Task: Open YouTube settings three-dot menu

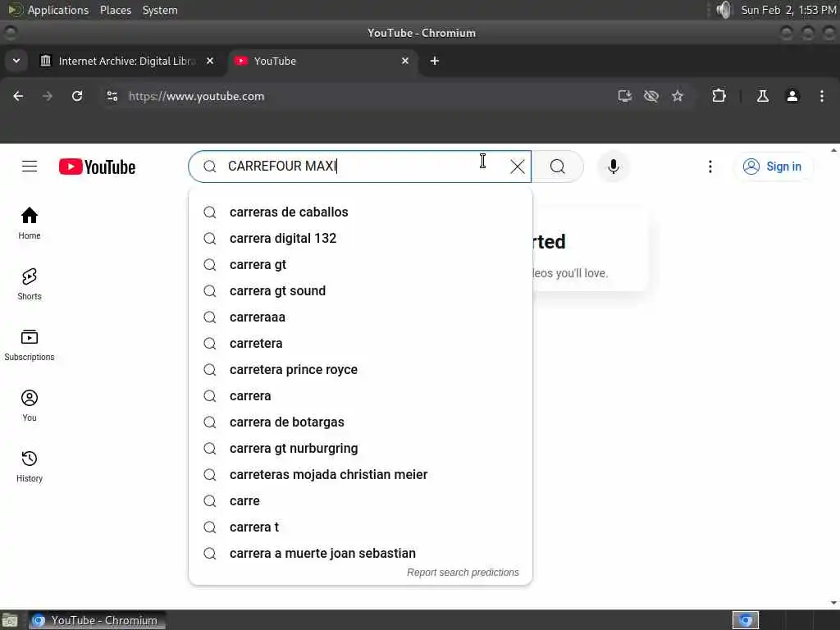Action: [710, 167]
